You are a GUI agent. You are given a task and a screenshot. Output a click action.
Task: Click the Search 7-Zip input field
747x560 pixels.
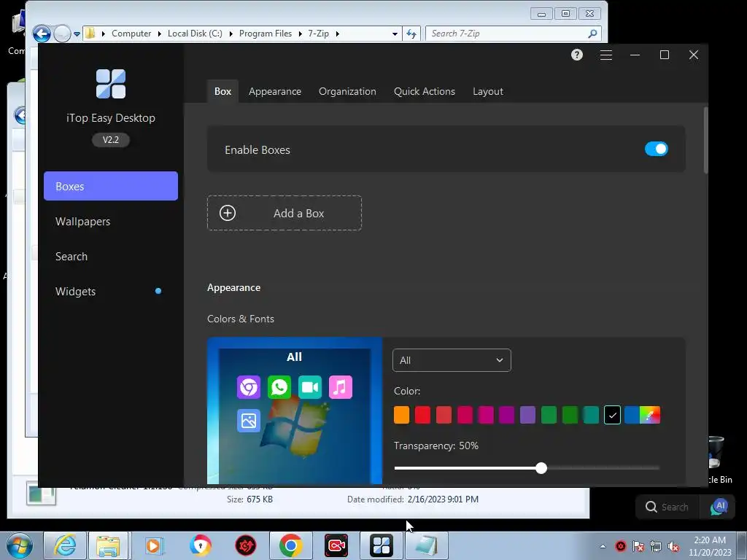tap(513, 34)
